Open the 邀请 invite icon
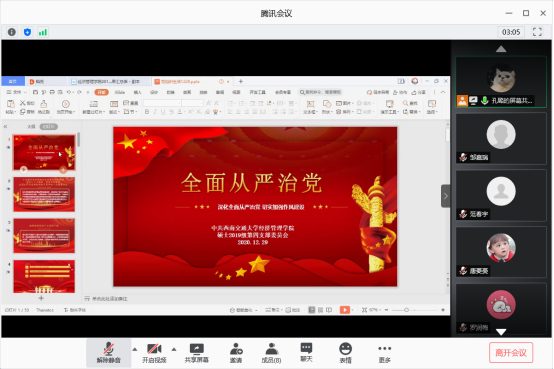The width and height of the screenshot is (554, 369). (236, 353)
